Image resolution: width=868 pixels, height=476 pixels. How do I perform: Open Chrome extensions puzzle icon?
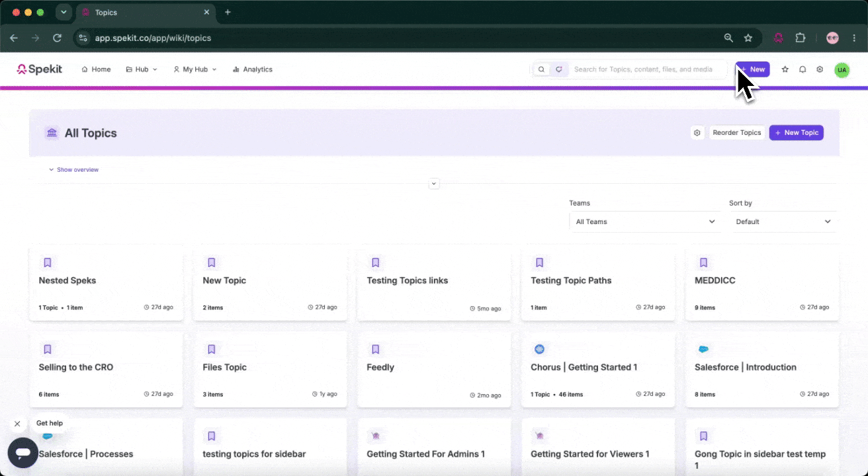pyautogui.click(x=800, y=38)
